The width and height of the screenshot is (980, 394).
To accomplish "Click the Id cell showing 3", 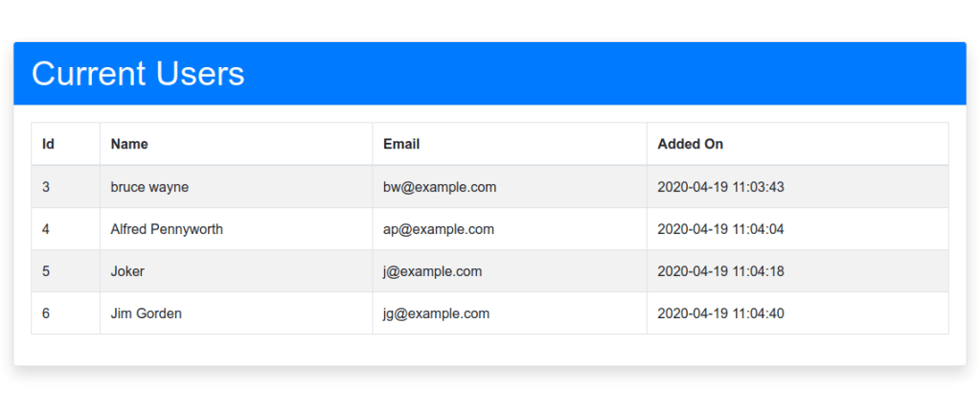I will point(46,187).
